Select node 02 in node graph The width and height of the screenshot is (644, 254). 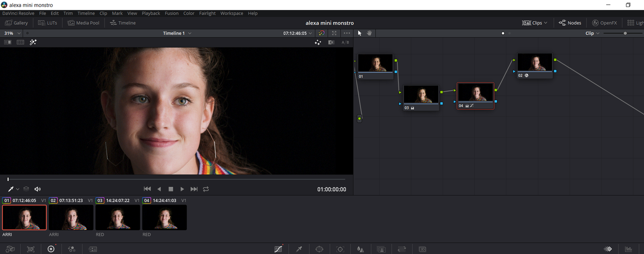tap(534, 66)
